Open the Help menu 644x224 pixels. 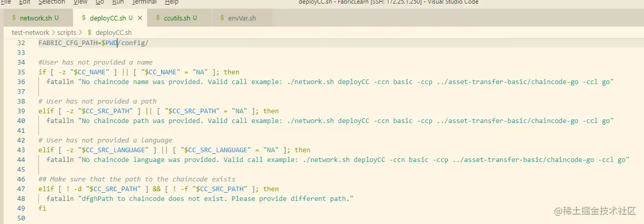tap(171, 2)
